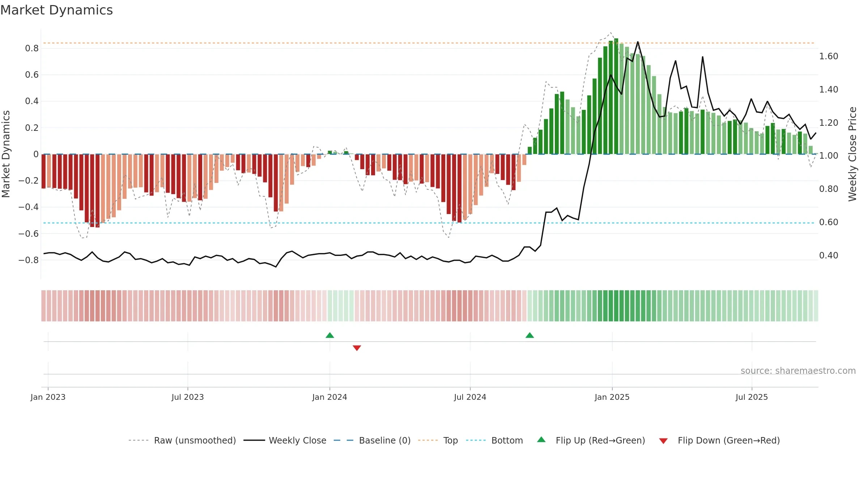Viewport: 868px width, 488px height.
Task: Click the Market Dynamics y-axis title
Action: click(6, 154)
